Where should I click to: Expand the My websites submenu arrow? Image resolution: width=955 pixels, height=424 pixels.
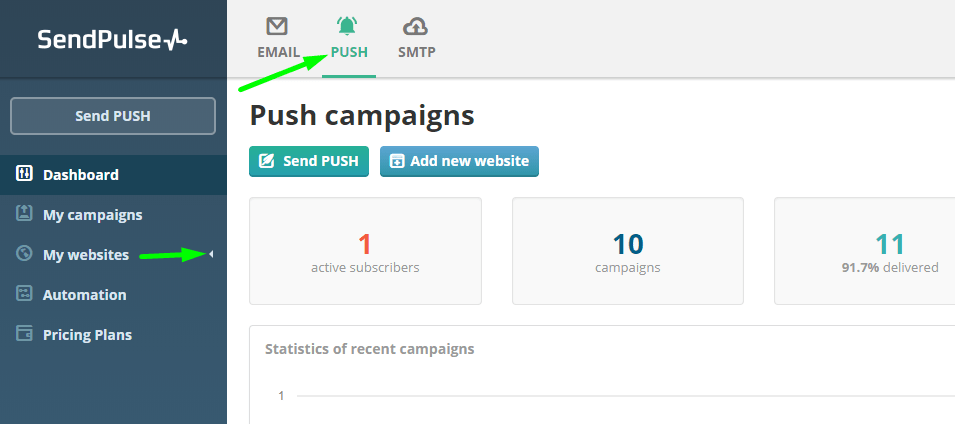(211, 254)
